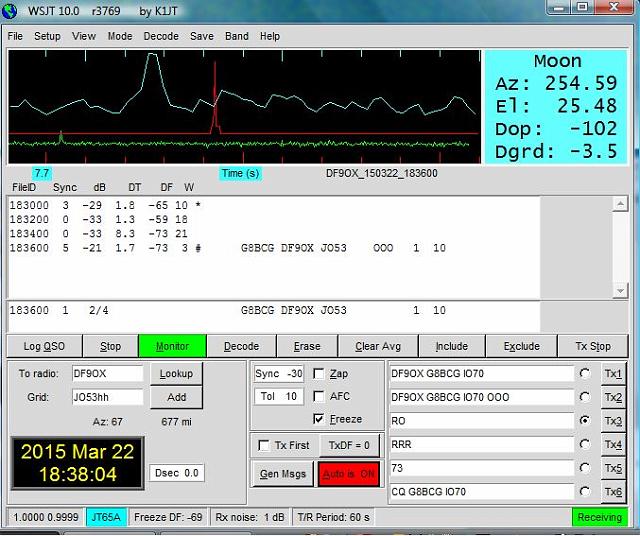
Task: Click the Sync -30 control
Action: [279, 374]
